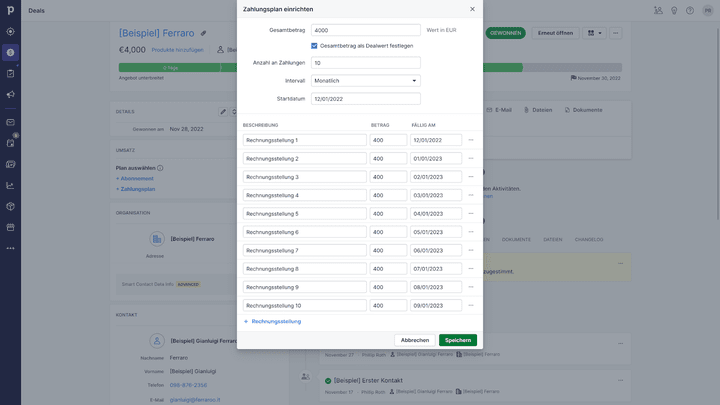Expand the Intervall dropdown showing Monatlich
This screenshot has width=720, height=405.
(x=365, y=81)
